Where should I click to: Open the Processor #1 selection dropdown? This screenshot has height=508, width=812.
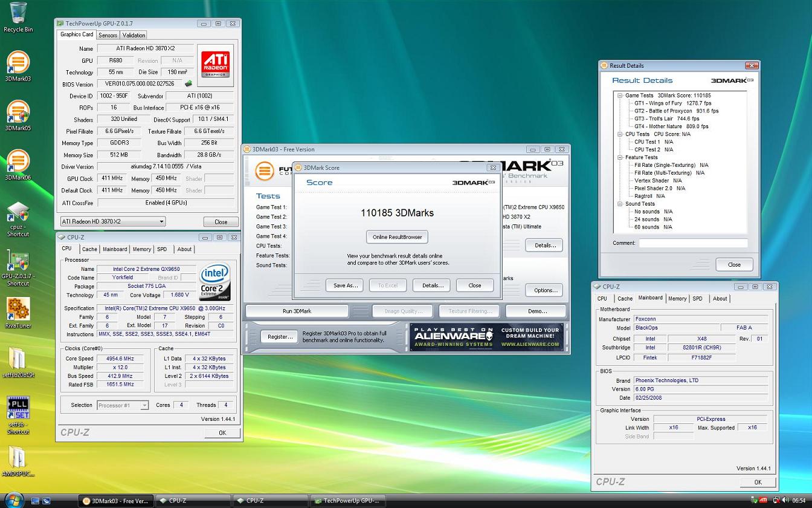123,405
